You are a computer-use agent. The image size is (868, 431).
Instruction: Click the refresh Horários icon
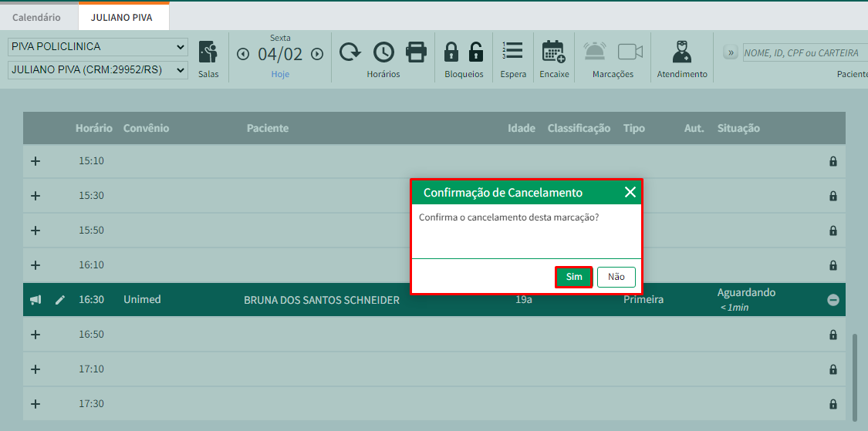[350, 52]
